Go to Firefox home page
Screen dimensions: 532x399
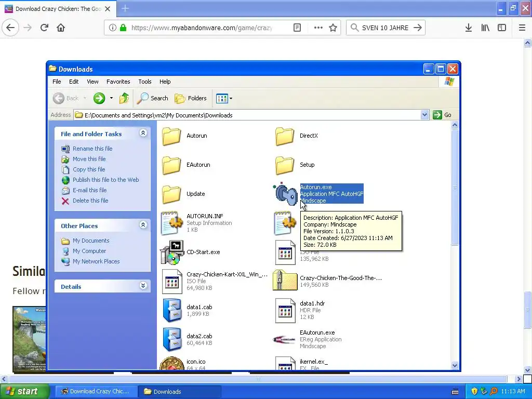(61, 28)
